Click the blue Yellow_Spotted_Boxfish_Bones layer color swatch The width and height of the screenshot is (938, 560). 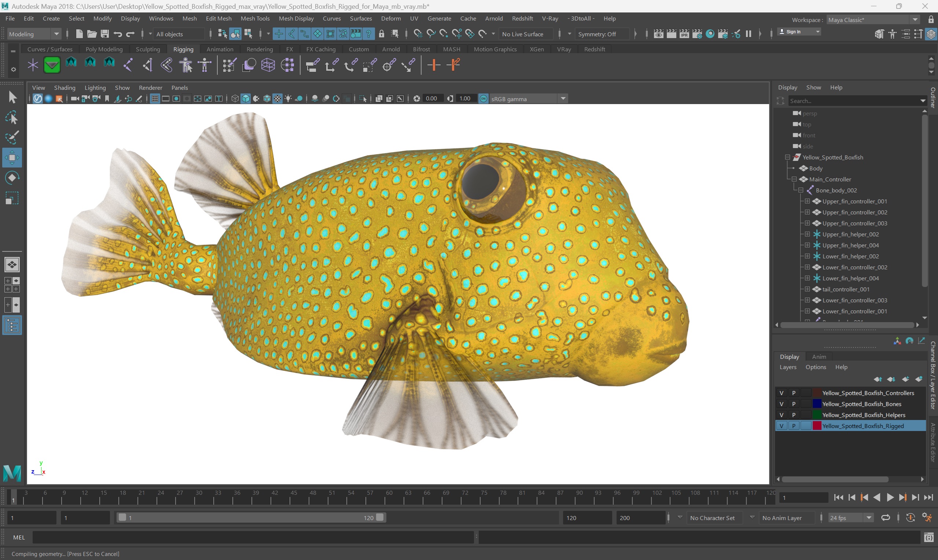point(817,404)
